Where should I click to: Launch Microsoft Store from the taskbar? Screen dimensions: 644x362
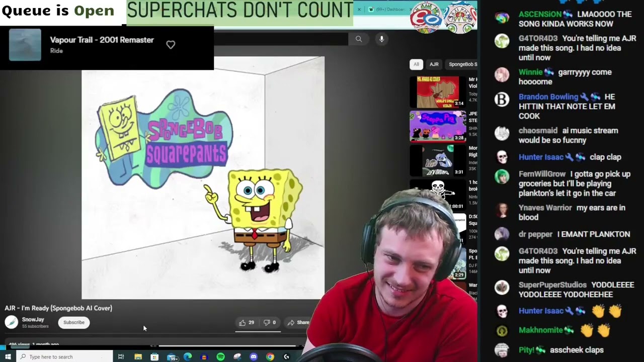tap(154, 356)
